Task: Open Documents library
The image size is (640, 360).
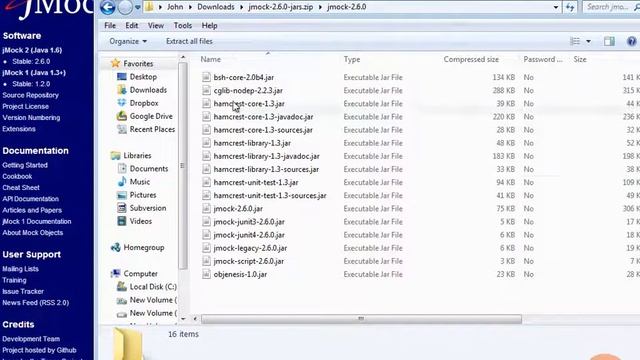Action: tap(149, 169)
